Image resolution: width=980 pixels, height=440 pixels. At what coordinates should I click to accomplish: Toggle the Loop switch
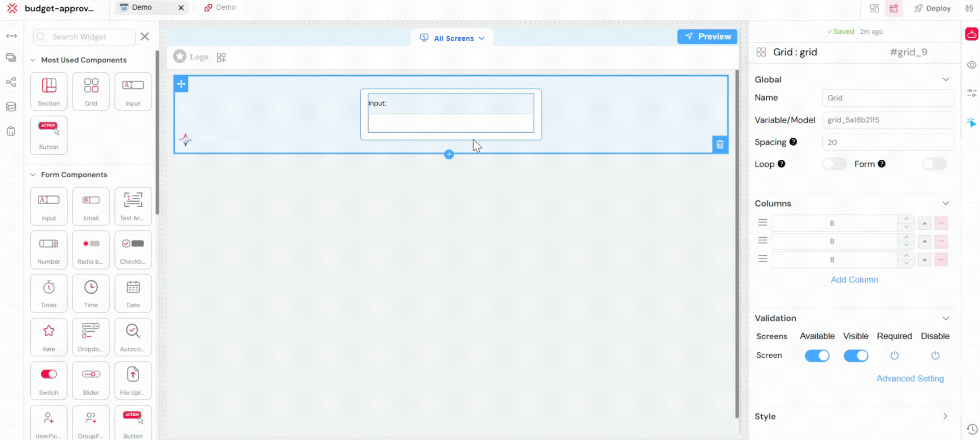pos(834,164)
